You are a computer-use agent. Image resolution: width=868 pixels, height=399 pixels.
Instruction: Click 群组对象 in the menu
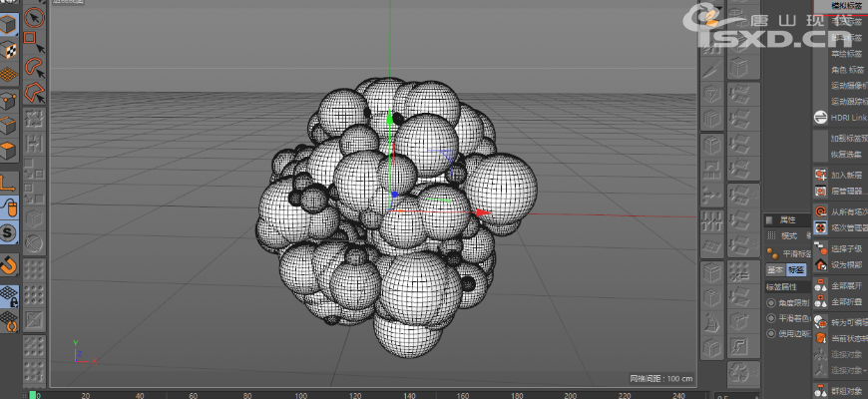(844, 390)
